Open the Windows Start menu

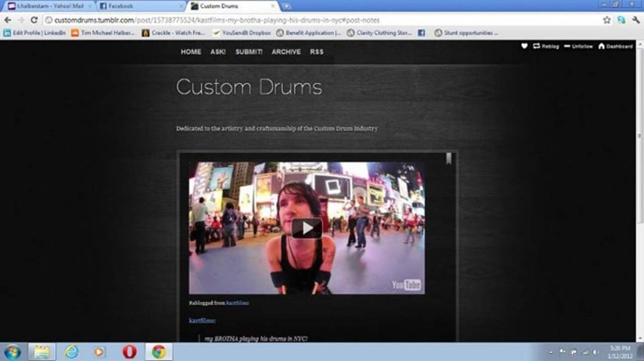(x=13, y=353)
